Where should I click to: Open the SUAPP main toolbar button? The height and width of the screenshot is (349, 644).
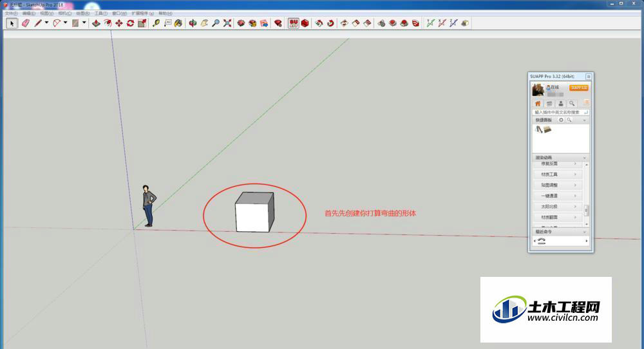(293, 23)
